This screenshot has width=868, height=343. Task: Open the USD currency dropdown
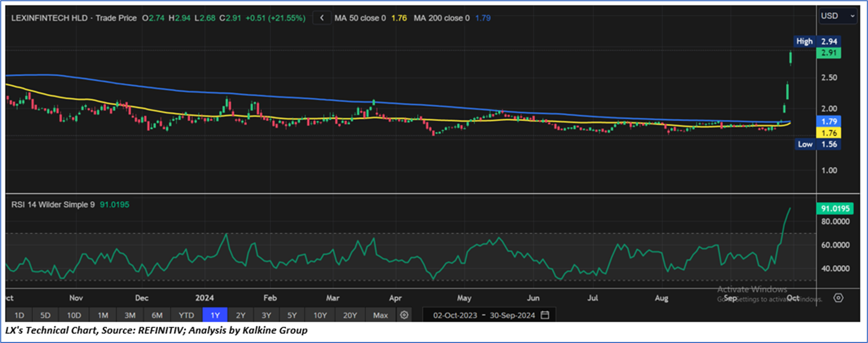click(x=837, y=16)
